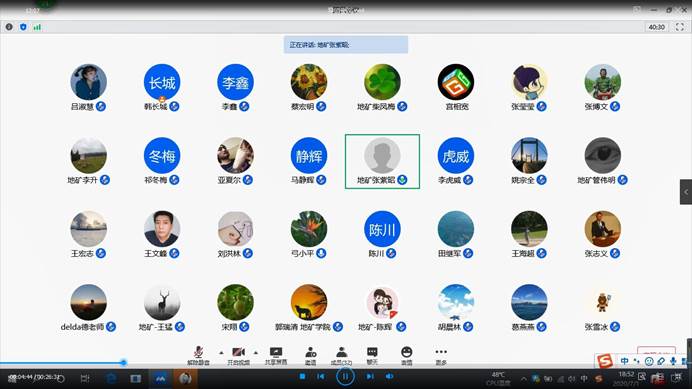
Task: Expand the arrow next to the microphone
Action: [221, 352]
